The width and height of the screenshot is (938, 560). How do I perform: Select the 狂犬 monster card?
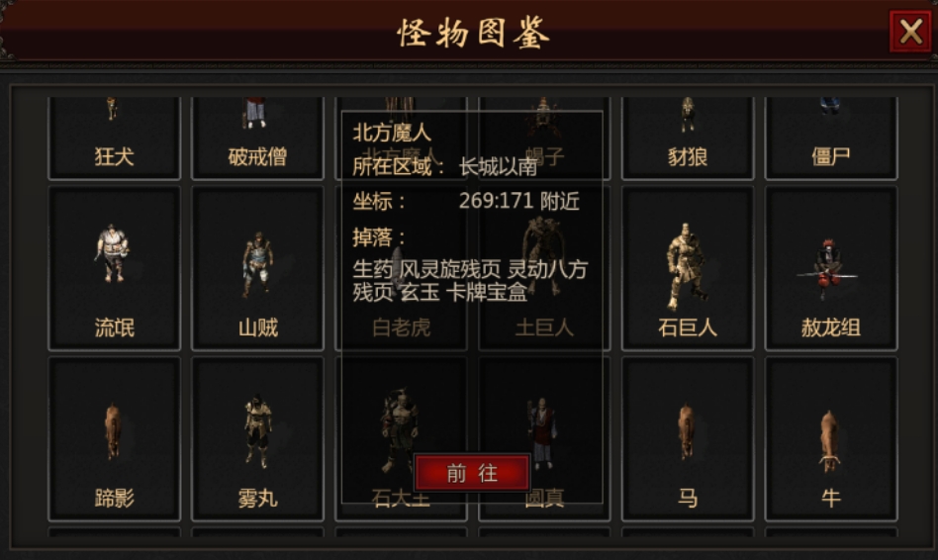pos(114,138)
